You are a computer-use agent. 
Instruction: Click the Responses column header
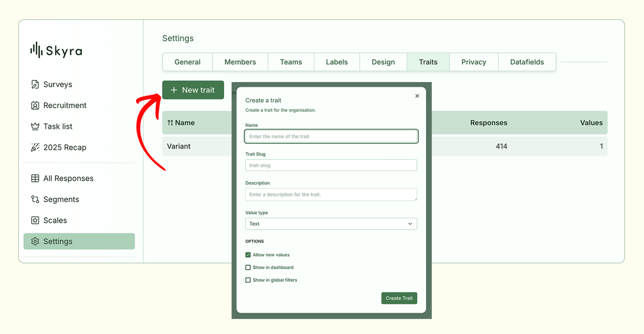click(489, 123)
